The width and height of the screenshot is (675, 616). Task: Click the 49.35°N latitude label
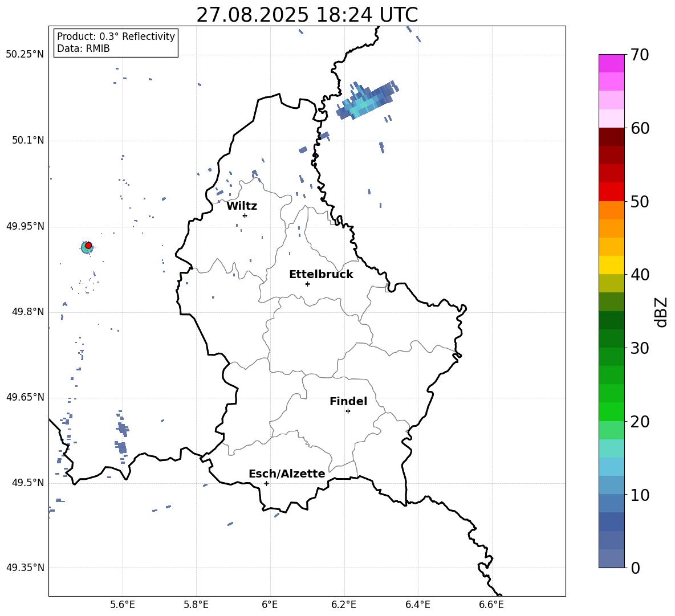25,568
